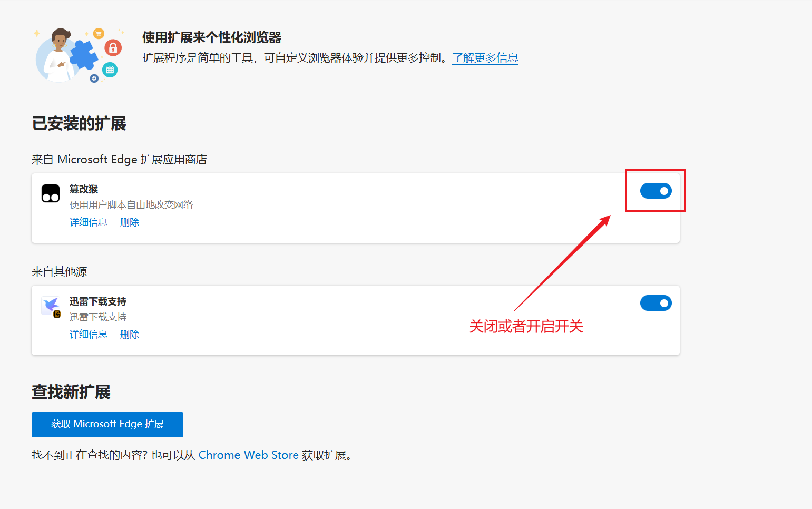Click the bold 迅雷下载支持 extension title
Screen dimensions: 812x509
click(x=98, y=301)
